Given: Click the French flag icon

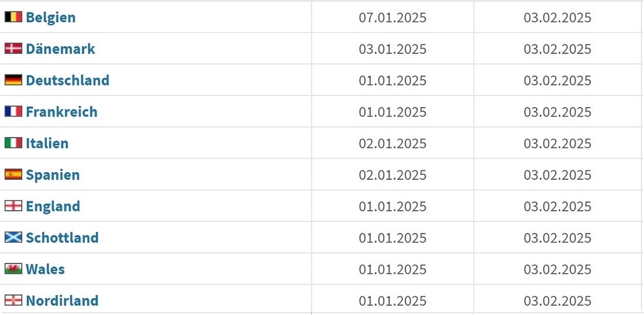Looking at the screenshot, I should [x=13, y=111].
